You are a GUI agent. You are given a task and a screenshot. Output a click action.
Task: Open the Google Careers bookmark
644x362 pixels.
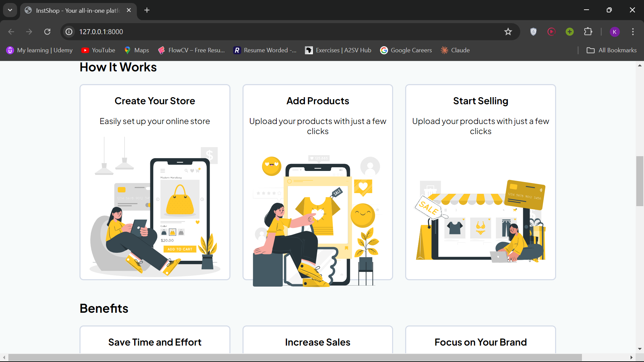tap(406, 50)
